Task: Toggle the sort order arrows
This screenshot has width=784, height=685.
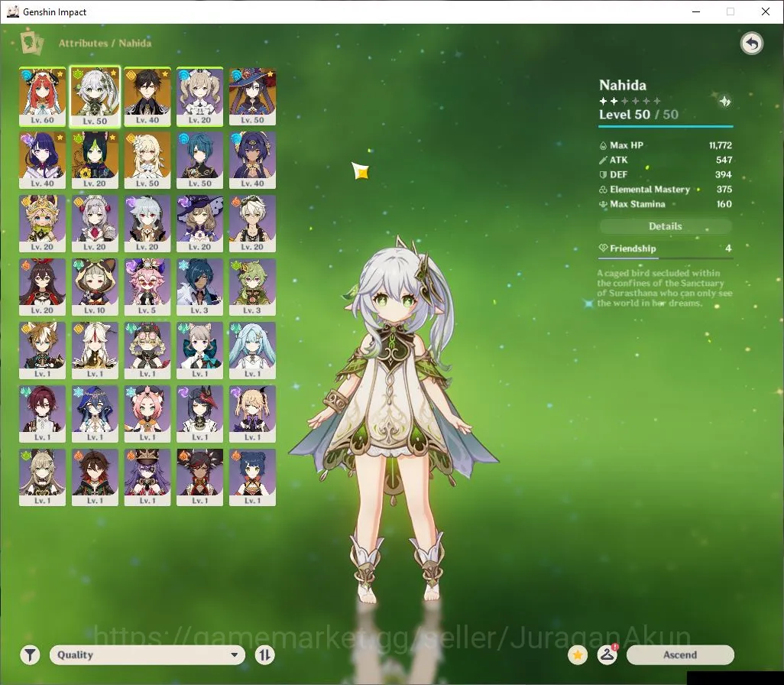Action: tap(264, 654)
